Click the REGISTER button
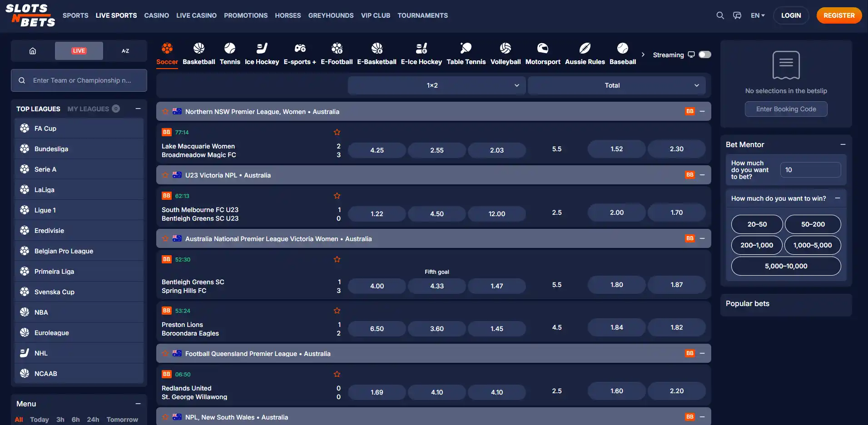The image size is (868, 425). pyautogui.click(x=839, y=15)
